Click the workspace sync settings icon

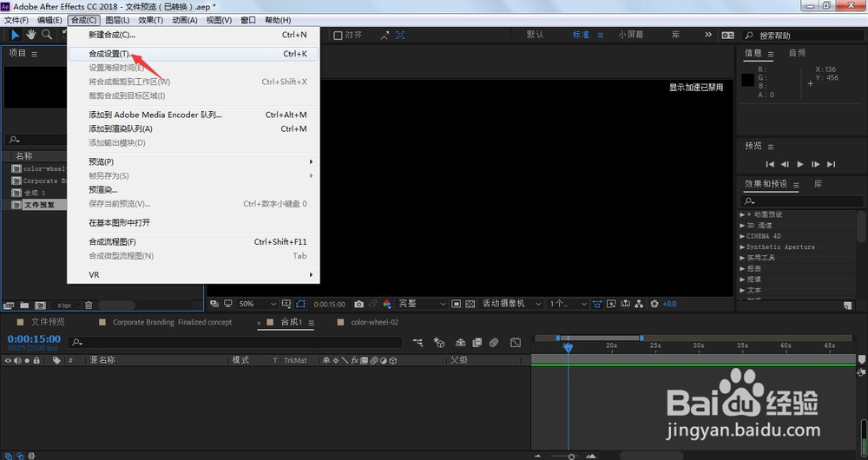(x=727, y=35)
